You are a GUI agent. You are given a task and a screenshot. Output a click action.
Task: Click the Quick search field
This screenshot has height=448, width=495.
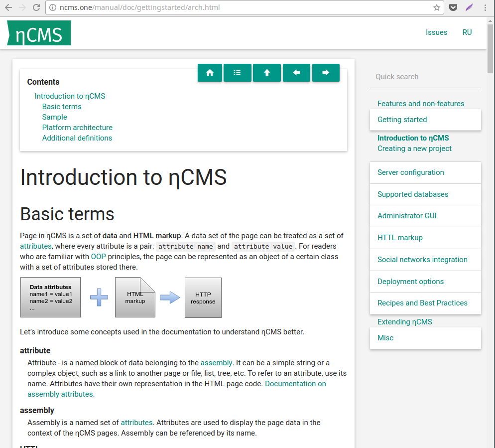click(425, 77)
